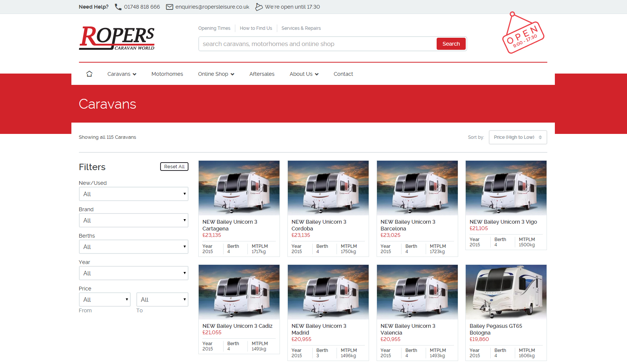Click the open-until tag icon
This screenshot has height=364, width=627.
[259, 7]
